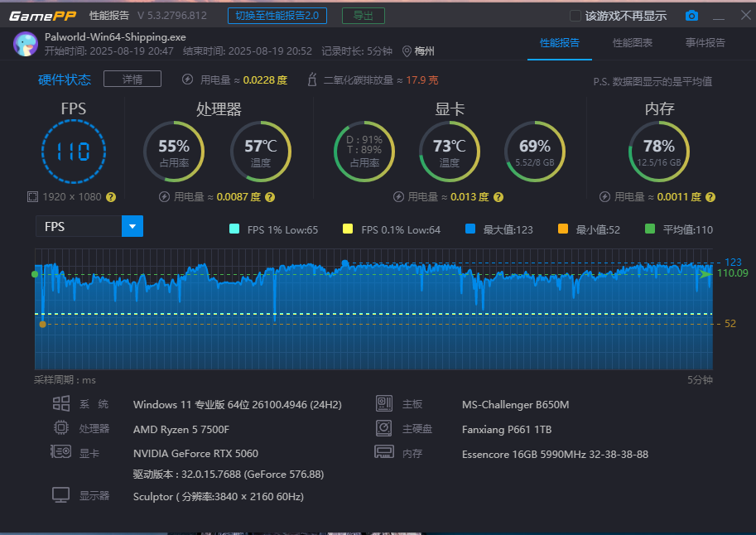Switch to the 性能图表 tab
Image resolution: width=756 pixels, height=535 pixels.
click(x=633, y=43)
